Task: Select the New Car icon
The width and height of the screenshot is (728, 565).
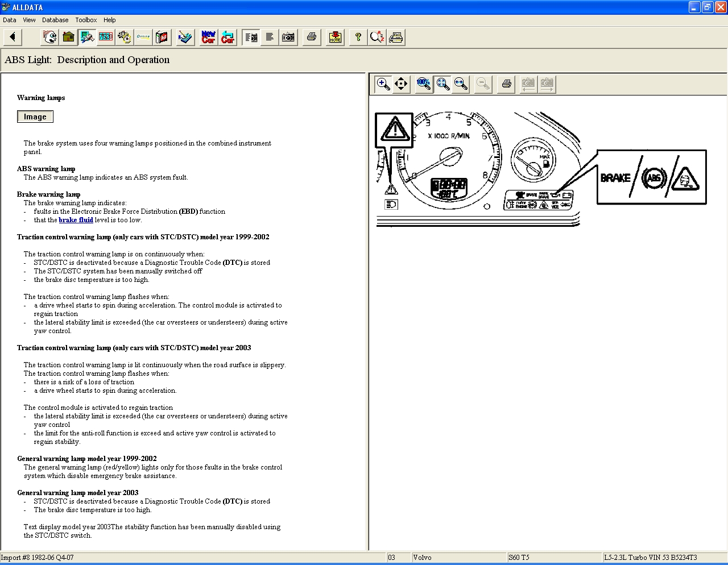Action: pyautogui.click(x=209, y=38)
